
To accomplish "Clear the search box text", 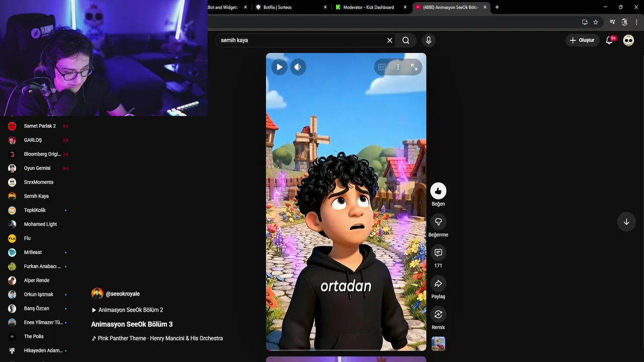I will coord(389,40).
